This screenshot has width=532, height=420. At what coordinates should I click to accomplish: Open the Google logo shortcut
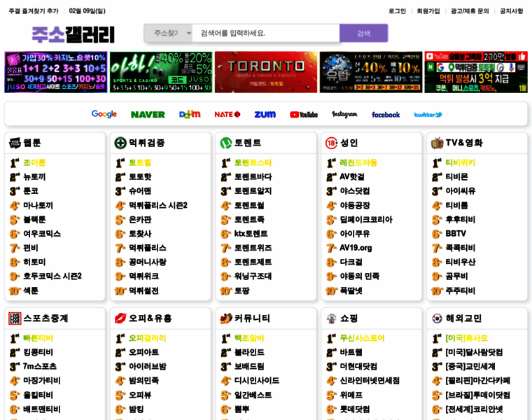tap(104, 114)
